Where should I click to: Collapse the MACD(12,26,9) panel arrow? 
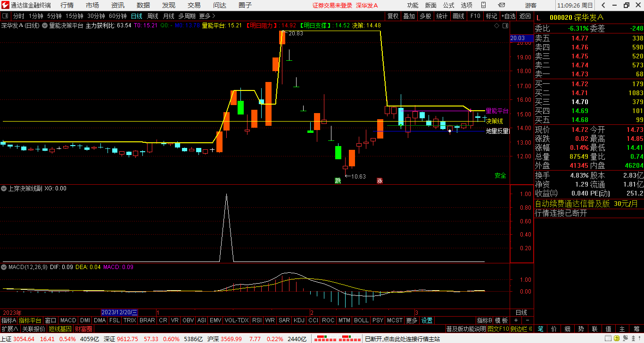point(4,267)
